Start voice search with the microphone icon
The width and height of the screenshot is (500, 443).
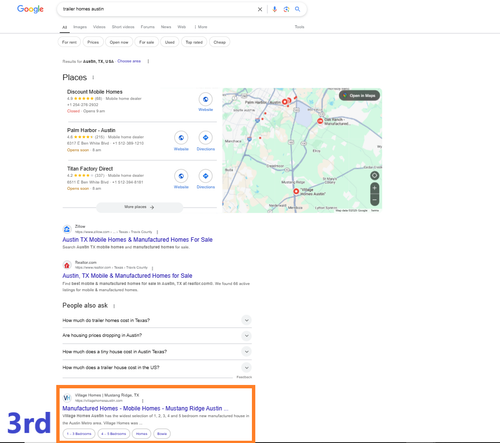point(274,9)
